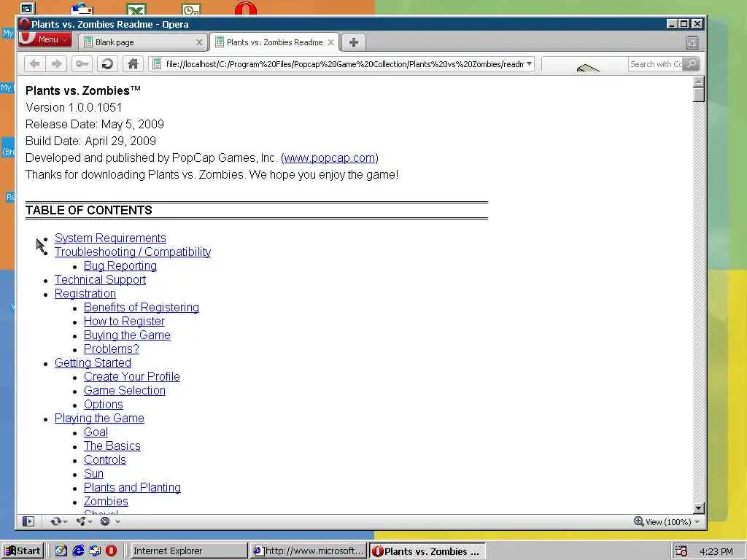747x560 pixels.
Task: Open Opera Turbo status dropdown
Action: [109, 521]
